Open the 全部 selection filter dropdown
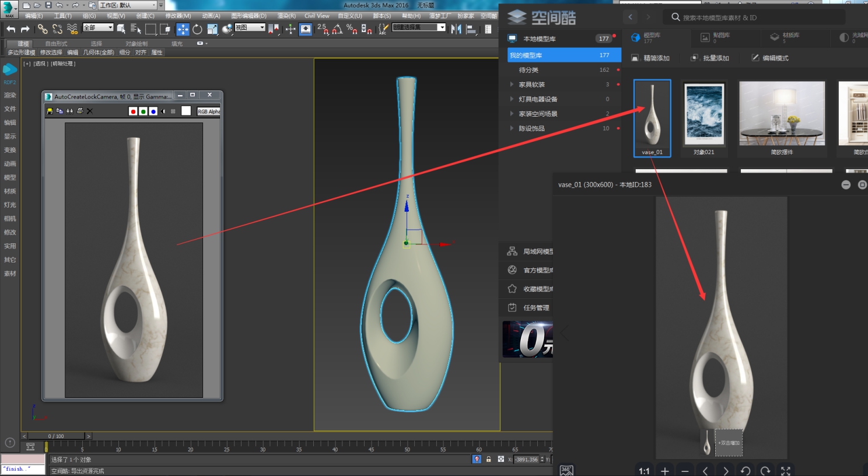Screen dimensions: 868x476 [x=97, y=27]
